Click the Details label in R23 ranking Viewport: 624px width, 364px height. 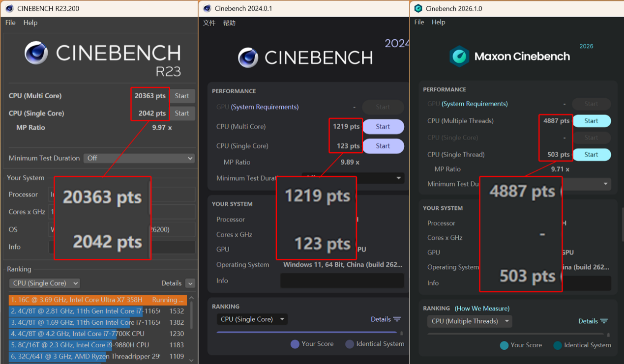[x=172, y=283]
